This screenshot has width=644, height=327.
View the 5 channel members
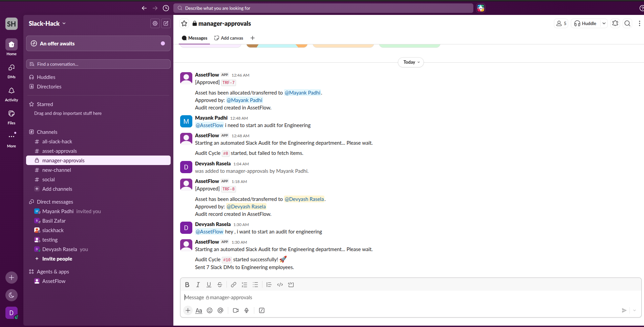pos(561,23)
